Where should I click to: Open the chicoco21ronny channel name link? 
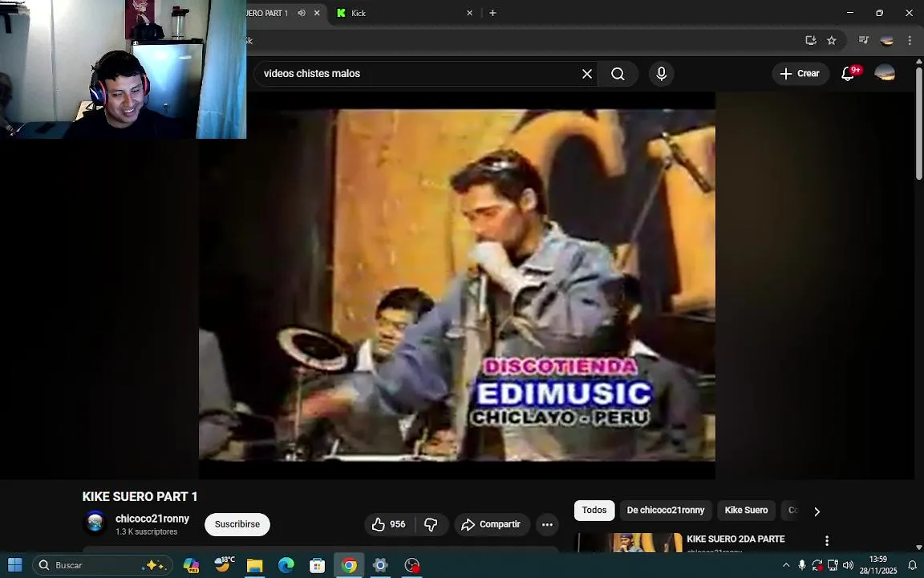pos(152,519)
